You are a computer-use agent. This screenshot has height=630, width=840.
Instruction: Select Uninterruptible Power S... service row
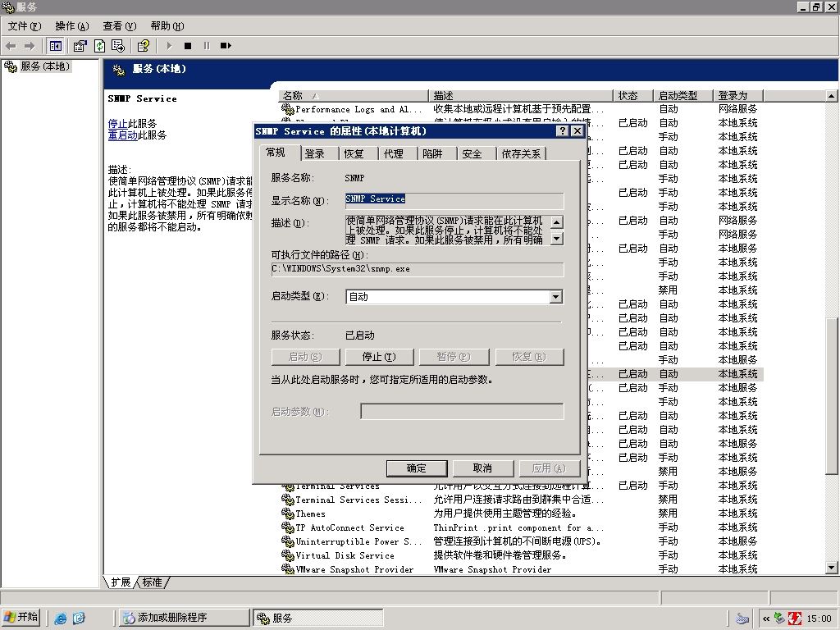519,541
